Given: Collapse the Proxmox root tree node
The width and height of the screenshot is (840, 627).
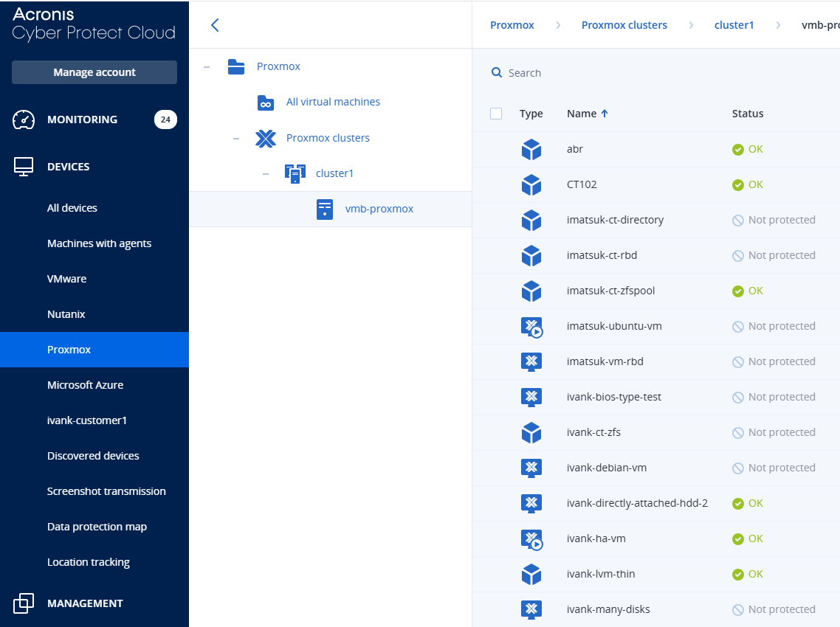Looking at the screenshot, I should (x=207, y=67).
